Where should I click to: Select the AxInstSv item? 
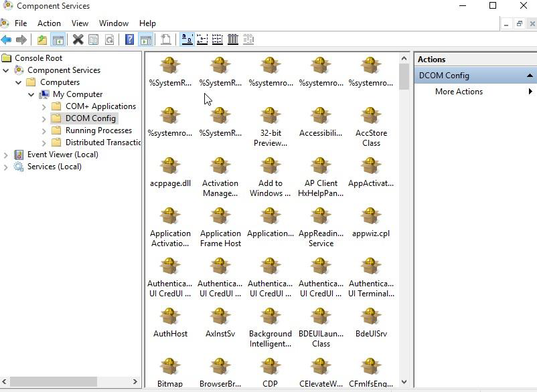tap(220, 322)
